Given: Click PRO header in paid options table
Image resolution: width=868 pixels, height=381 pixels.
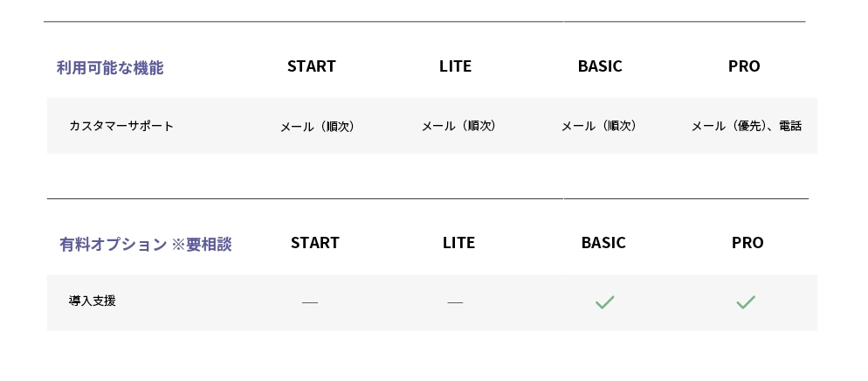Looking at the screenshot, I should [x=747, y=243].
